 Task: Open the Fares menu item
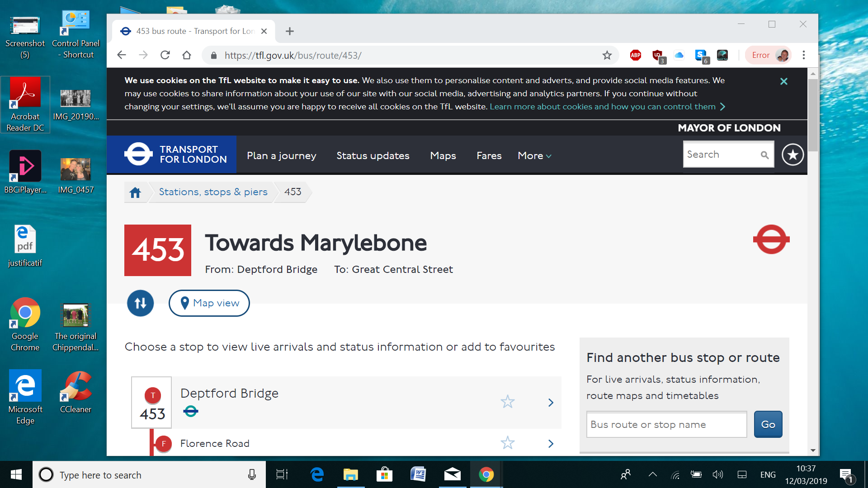[x=489, y=155]
